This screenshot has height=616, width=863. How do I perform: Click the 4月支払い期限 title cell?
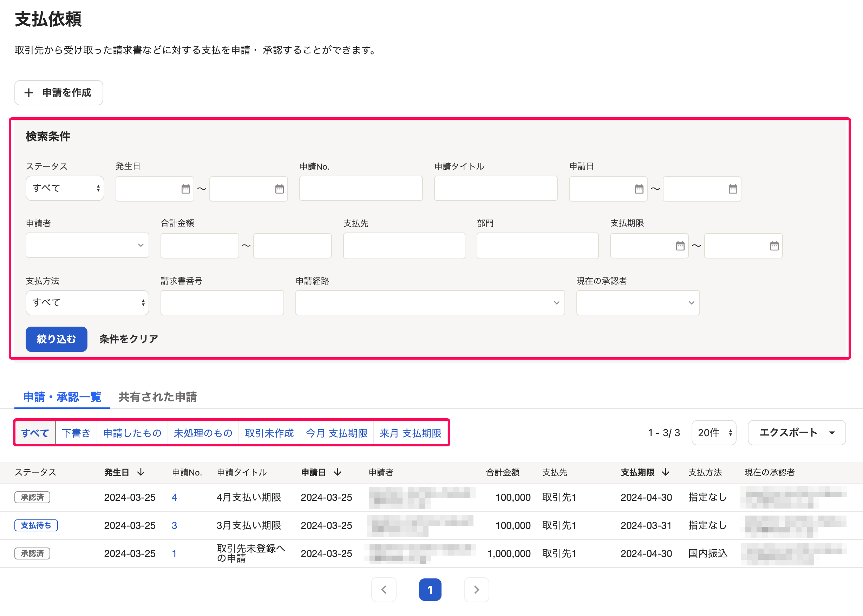point(249,497)
